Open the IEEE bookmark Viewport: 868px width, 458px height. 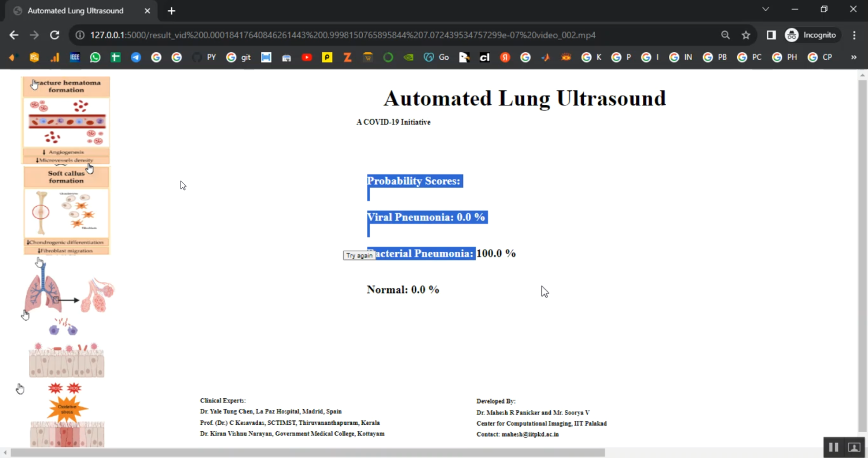pos(75,57)
